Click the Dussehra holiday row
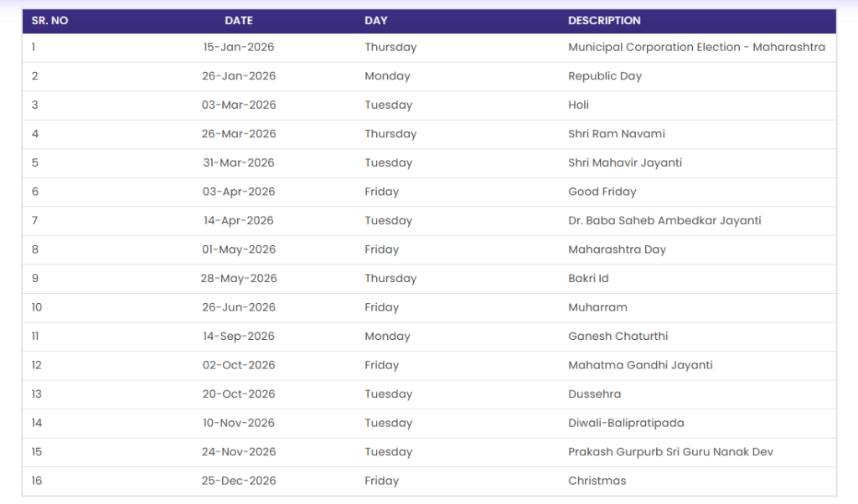The width and height of the screenshot is (858, 504). pyautogui.click(x=594, y=394)
